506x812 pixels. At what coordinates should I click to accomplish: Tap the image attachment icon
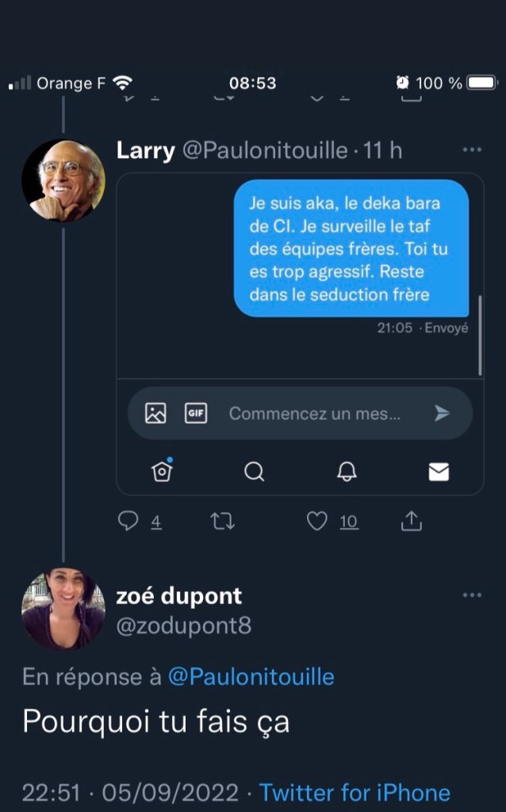point(155,413)
